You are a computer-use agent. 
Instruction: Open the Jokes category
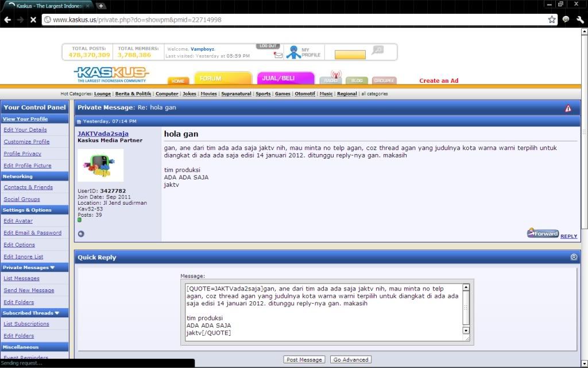[189, 94]
